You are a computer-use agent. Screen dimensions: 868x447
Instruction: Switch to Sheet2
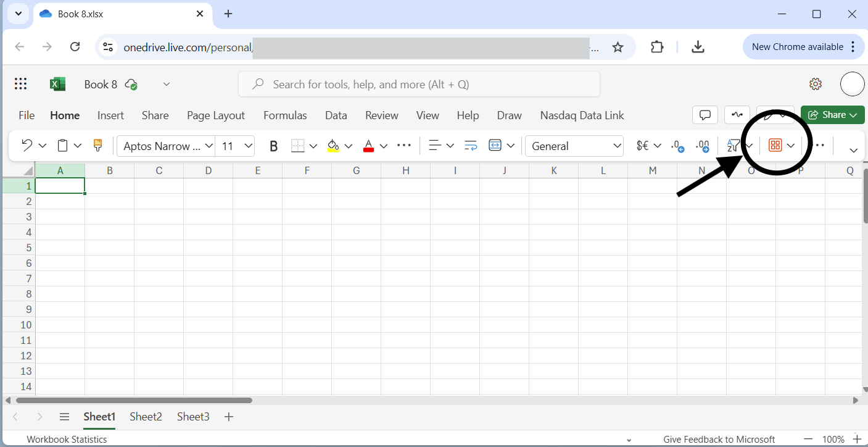click(146, 417)
